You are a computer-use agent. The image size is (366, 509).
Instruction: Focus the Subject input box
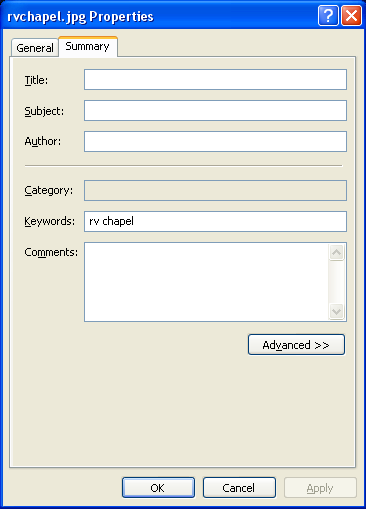(215, 110)
